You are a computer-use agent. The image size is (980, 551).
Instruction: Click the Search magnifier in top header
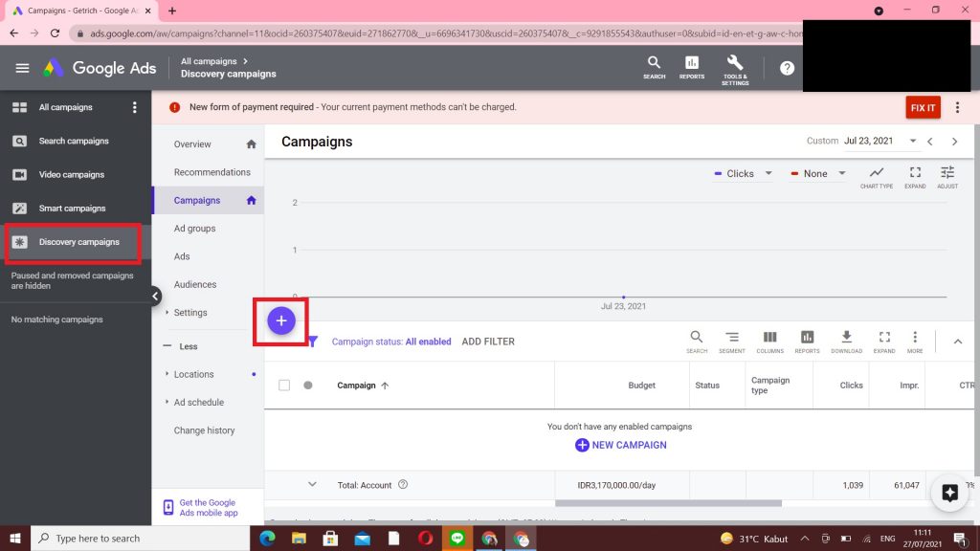pyautogui.click(x=655, y=68)
